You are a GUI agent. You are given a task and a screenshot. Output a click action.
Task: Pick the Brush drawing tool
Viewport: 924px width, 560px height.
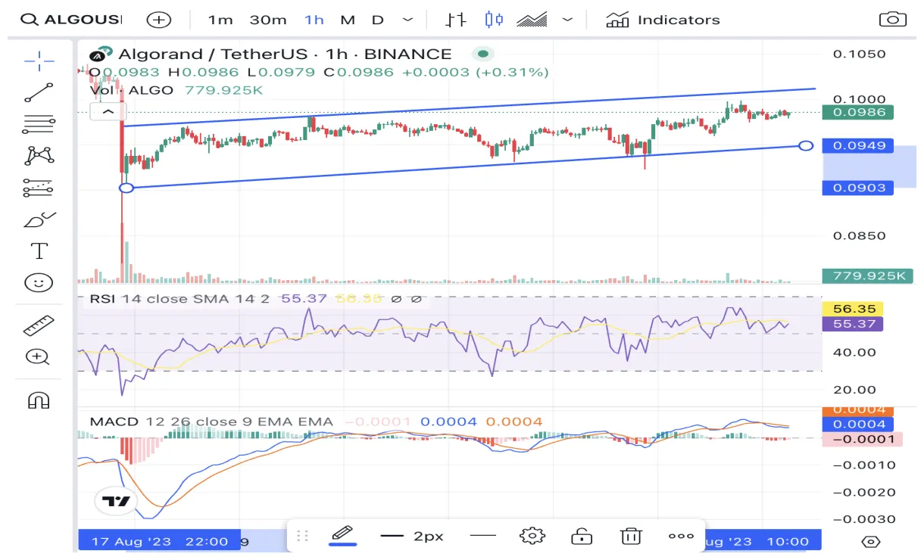pos(37,219)
